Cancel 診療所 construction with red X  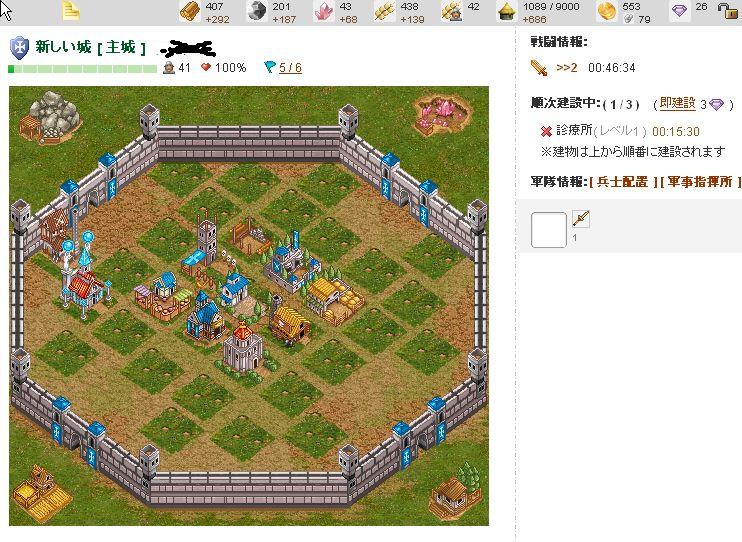(x=546, y=131)
